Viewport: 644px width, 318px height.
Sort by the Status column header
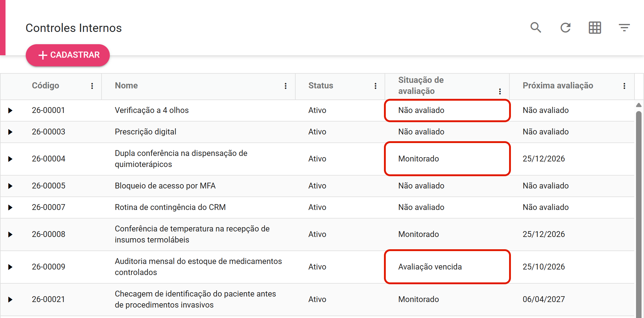point(321,86)
